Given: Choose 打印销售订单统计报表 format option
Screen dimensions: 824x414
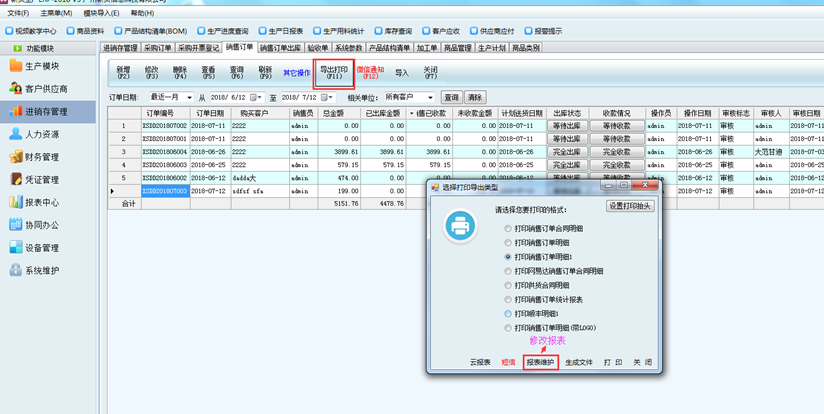Looking at the screenshot, I should coord(509,299).
